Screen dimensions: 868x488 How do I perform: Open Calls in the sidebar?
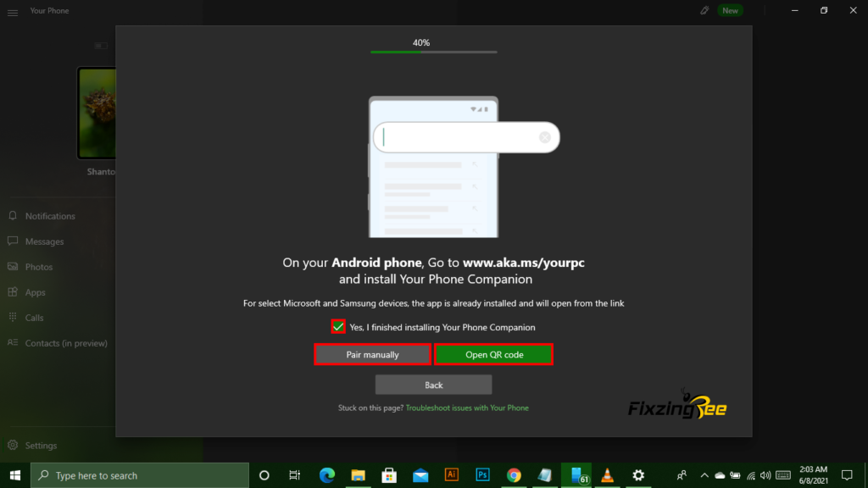[34, 318]
